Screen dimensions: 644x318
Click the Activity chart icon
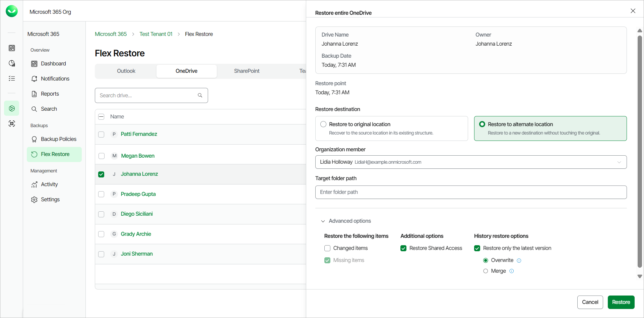coord(34,184)
